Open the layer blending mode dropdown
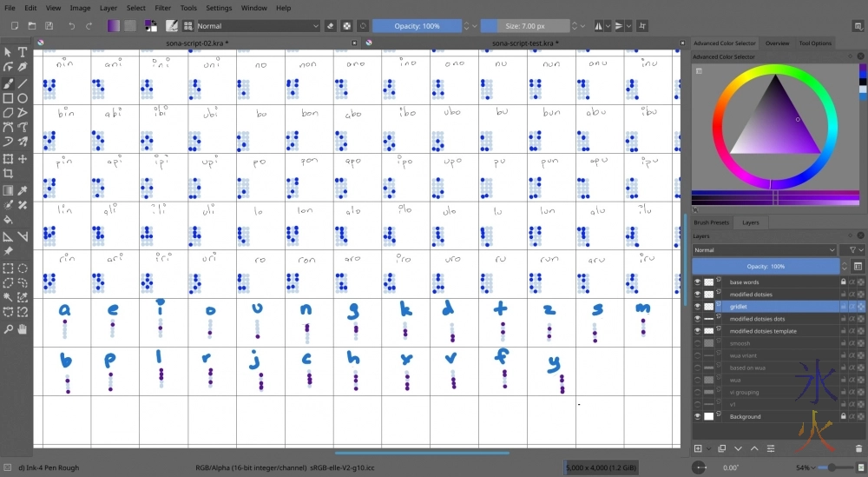868x477 pixels. [x=765, y=250]
